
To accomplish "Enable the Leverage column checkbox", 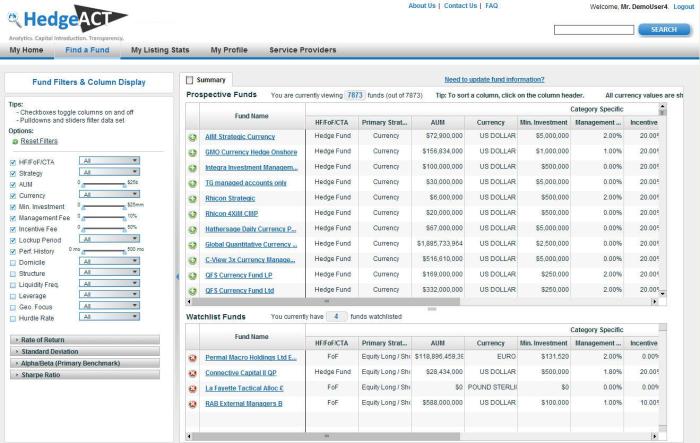I will [12, 297].
